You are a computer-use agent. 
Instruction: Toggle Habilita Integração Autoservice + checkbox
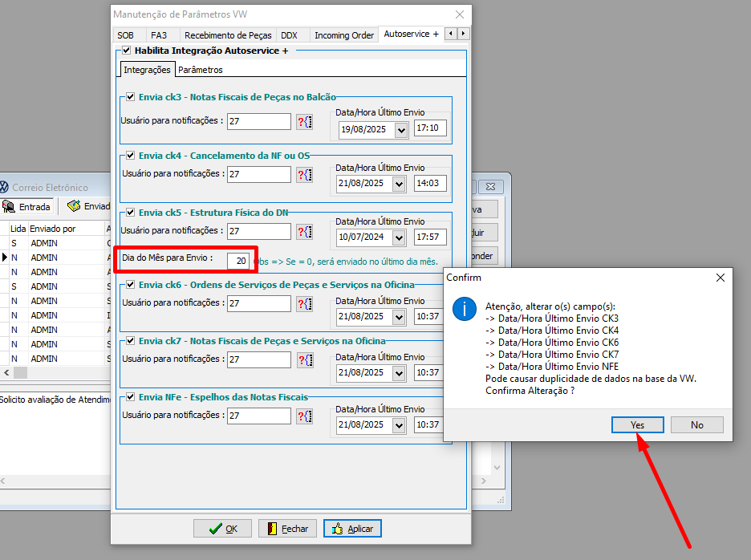[127, 51]
